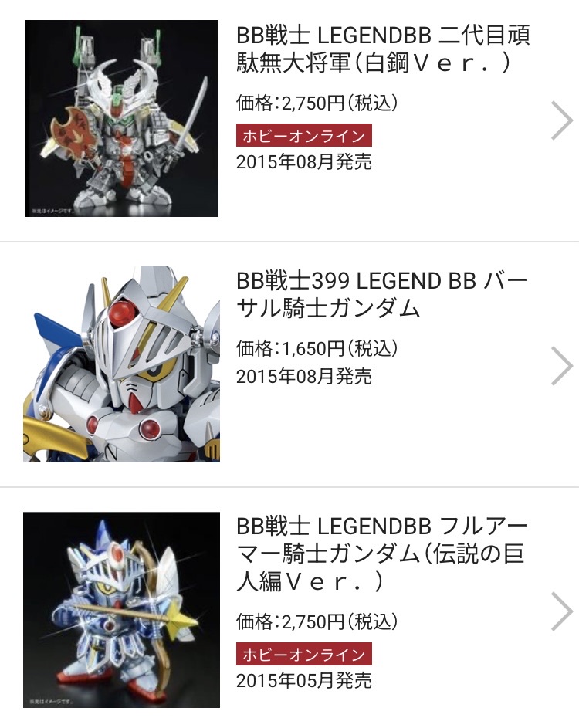
Task: Click ホビーオンライン badge on third product
Action: pyautogui.click(x=304, y=654)
